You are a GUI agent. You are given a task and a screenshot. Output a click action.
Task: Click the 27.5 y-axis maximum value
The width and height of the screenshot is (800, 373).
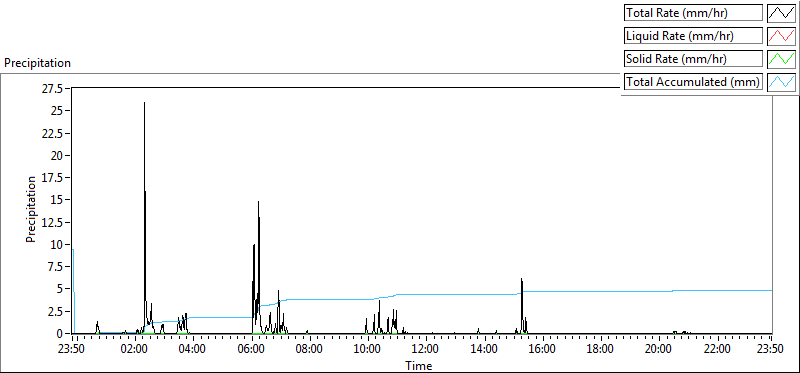tap(53, 89)
